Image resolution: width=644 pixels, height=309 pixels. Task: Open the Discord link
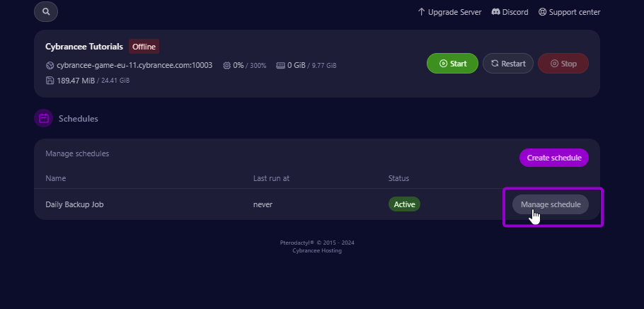click(510, 12)
